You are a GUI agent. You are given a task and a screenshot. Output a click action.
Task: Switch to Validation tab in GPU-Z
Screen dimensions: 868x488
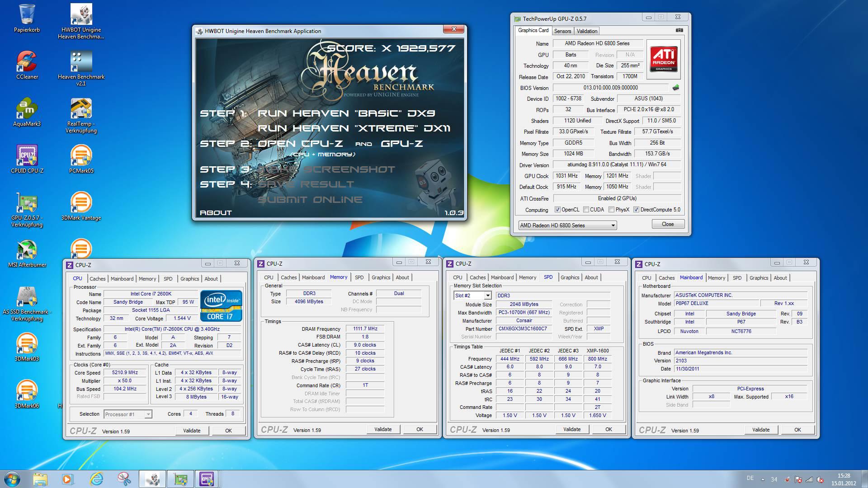click(x=587, y=31)
